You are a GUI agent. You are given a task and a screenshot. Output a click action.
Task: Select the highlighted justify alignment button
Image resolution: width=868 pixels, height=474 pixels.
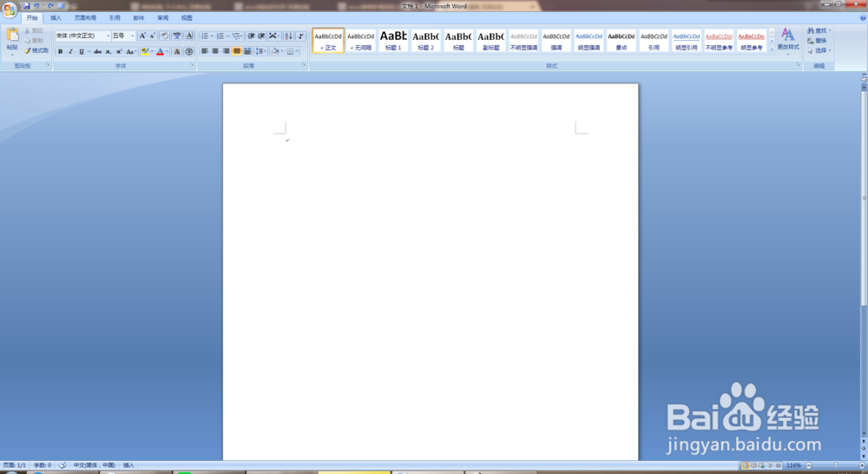(236, 51)
